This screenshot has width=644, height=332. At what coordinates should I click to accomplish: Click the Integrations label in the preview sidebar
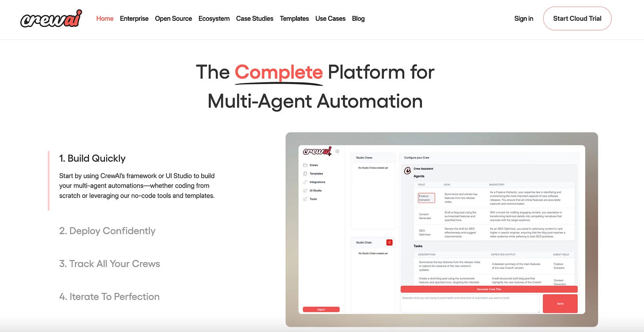point(317,182)
